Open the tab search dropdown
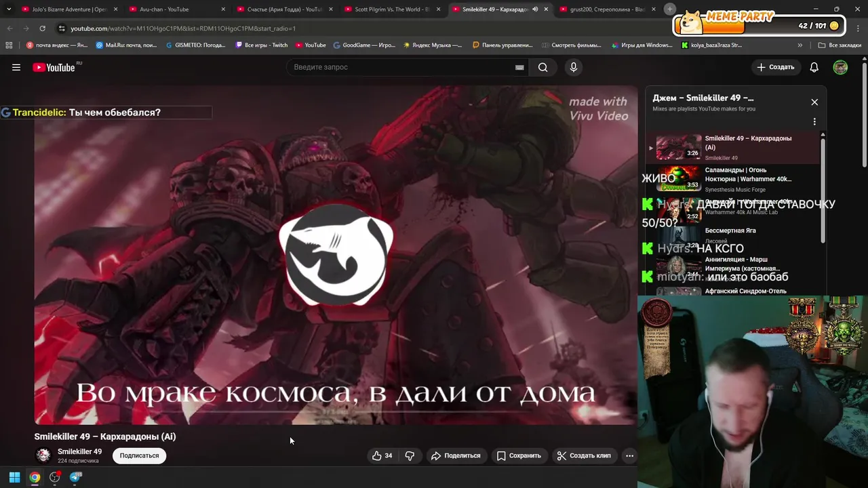Image resolution: width=868 pixels, height=488 pixels. (9, 9)
